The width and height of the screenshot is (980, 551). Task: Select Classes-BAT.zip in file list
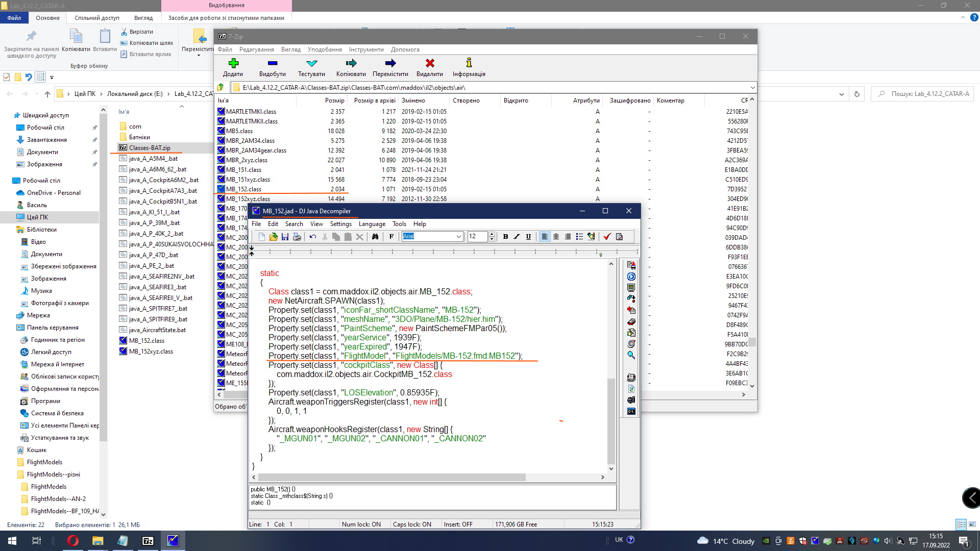[149, 148]
